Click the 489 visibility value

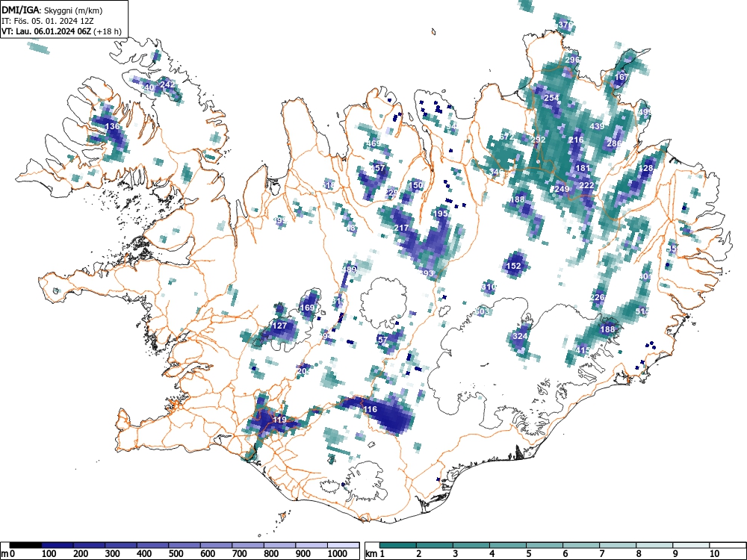349,270
